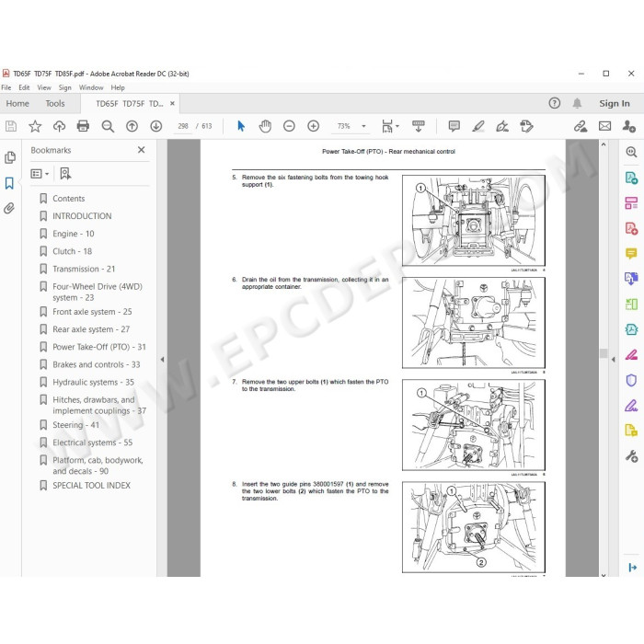Collapse the right tools pane arrow

(614, 360)
